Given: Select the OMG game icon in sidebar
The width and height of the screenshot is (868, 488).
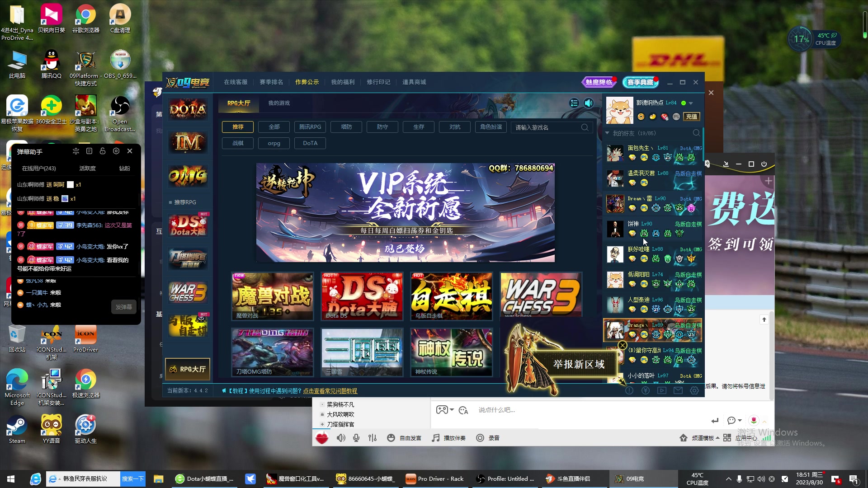Looking at the screenshot, I should point(188,176).
